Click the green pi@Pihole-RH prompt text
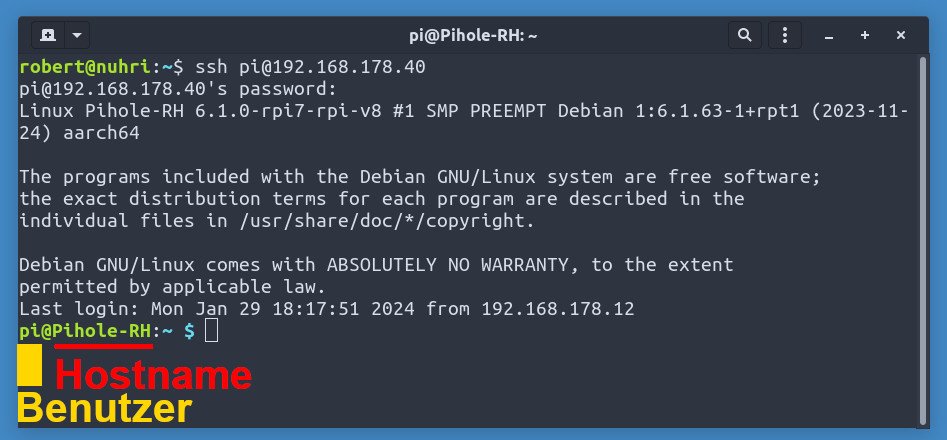 85,331
